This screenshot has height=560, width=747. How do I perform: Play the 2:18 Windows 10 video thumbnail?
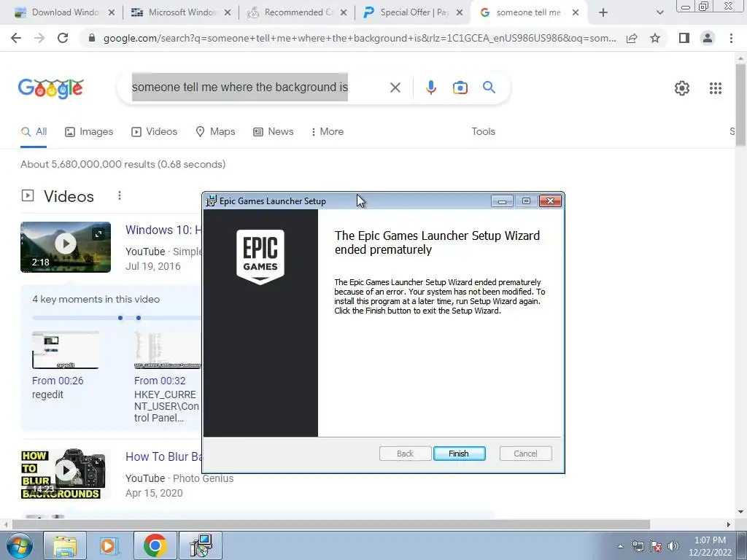click(66, 247)
